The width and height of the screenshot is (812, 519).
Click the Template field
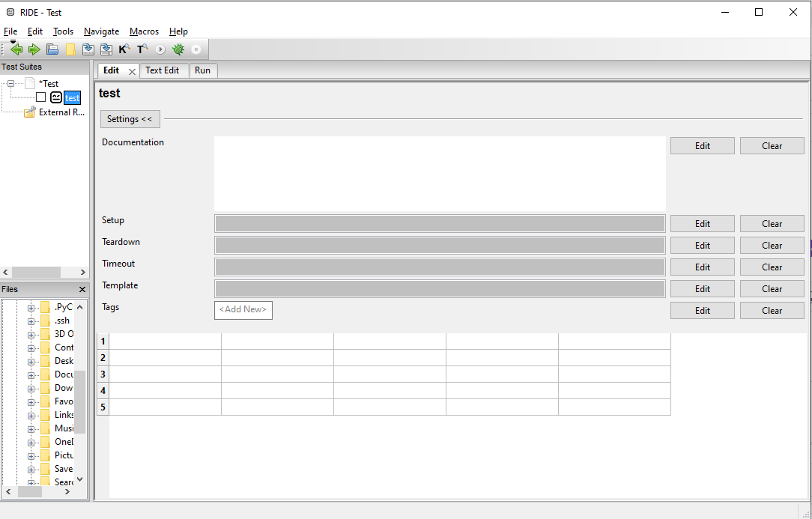(440, 288)
